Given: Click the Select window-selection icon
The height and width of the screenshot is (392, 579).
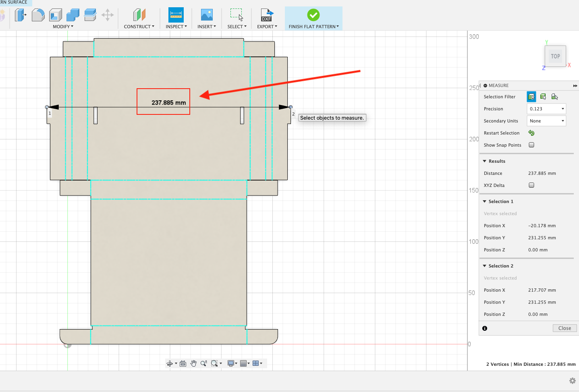Looking at the screenshot, I should pos(237,15).
